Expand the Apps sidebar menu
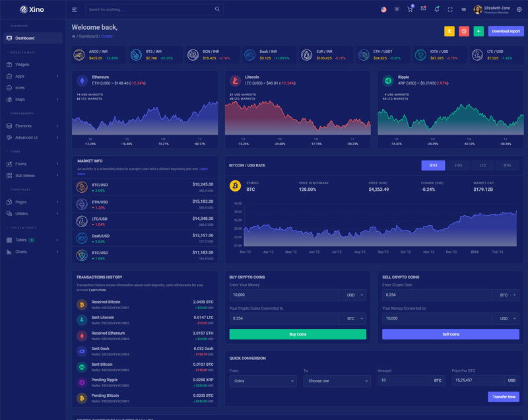 (33, 77)
